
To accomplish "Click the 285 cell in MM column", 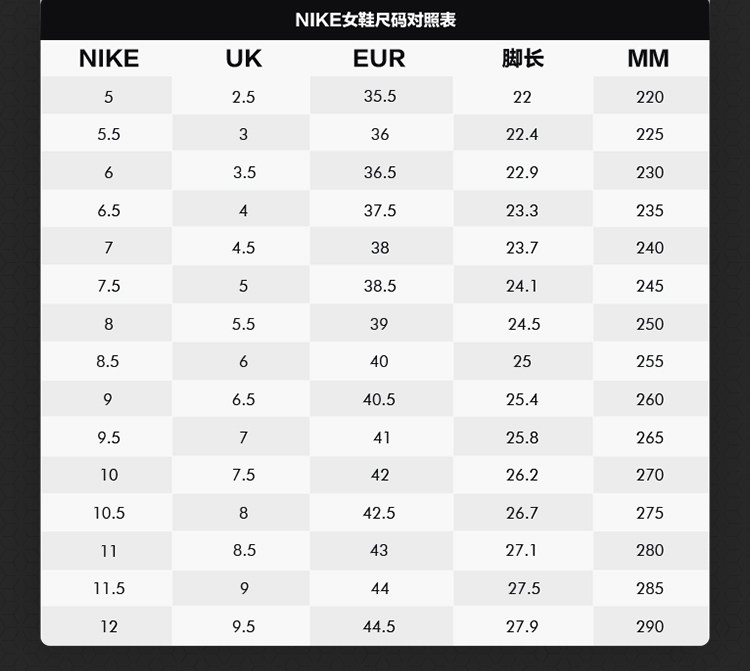I will (x=650, y=589).
